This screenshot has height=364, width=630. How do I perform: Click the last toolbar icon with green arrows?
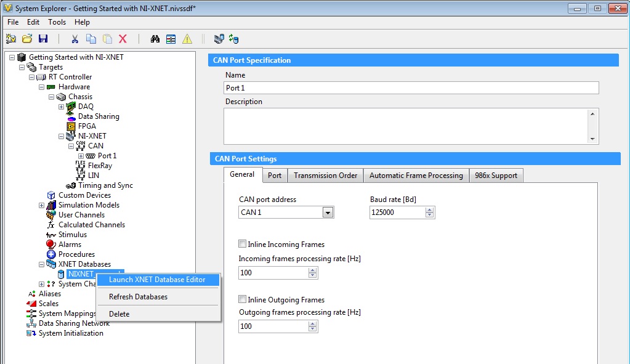click(234, 39)
